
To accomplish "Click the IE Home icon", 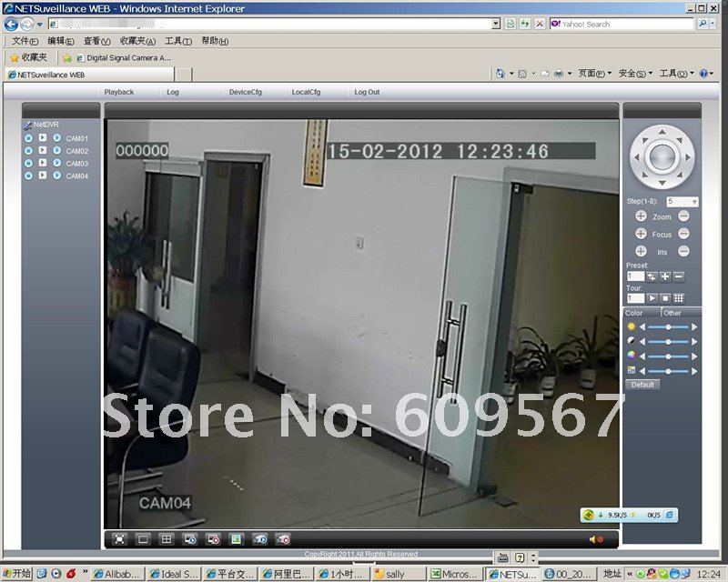I will click(x=500, y=74).
